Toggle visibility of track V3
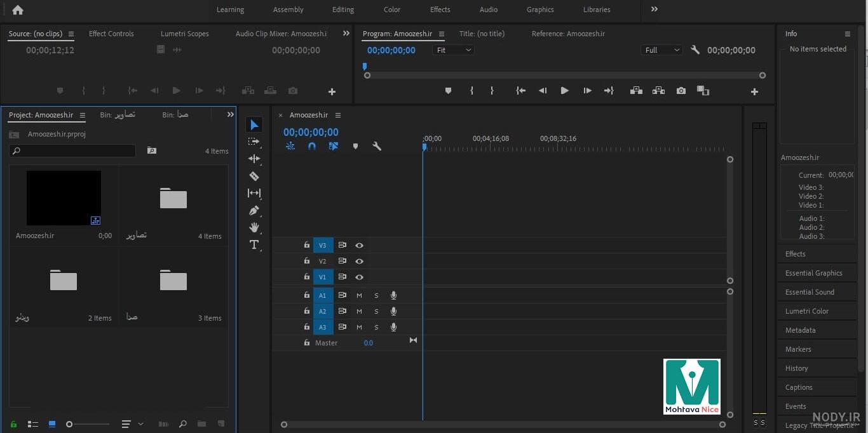 359,245
